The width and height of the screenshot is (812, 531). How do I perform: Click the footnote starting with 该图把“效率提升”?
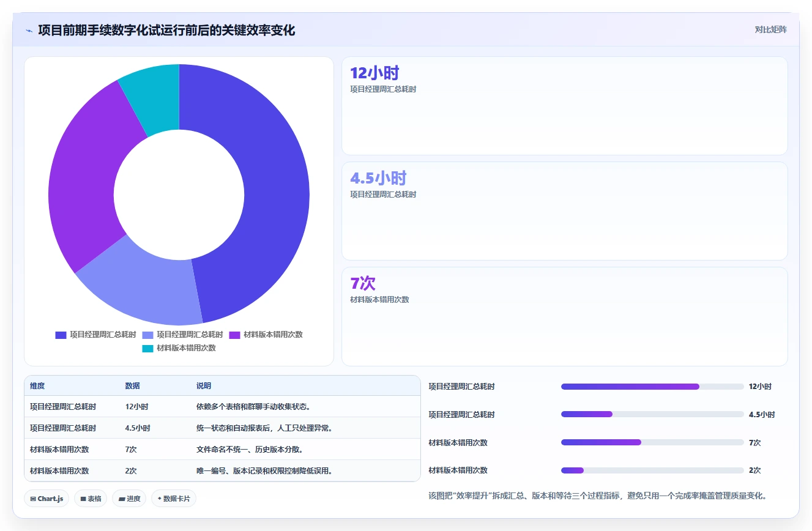pyautogui.click(x=598, y=496)
